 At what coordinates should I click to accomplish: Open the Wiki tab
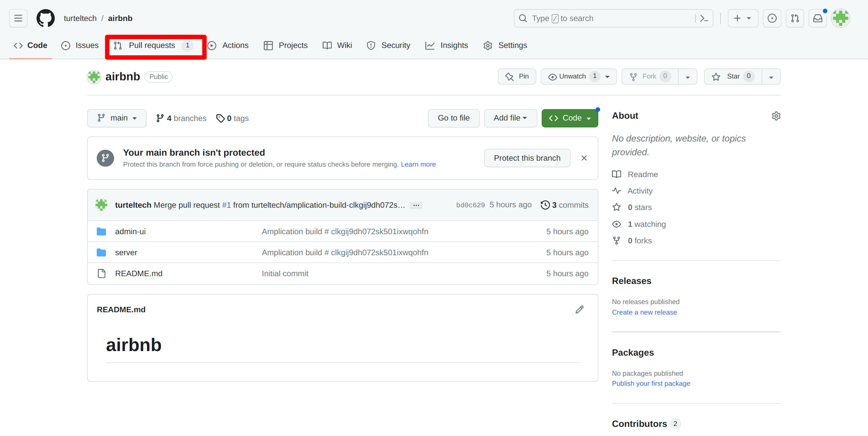coord(337,45)
